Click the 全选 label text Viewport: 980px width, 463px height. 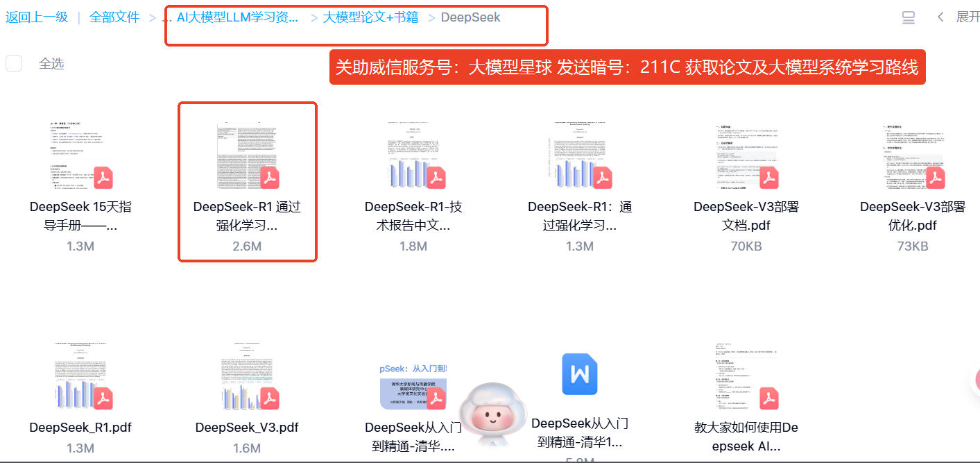pos(51,64)
